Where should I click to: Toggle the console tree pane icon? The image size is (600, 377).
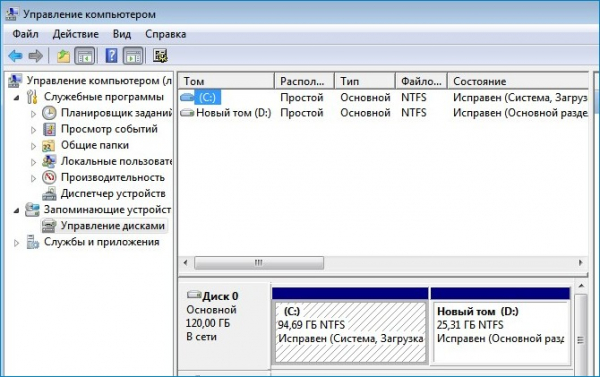click(x=85, y=56)
